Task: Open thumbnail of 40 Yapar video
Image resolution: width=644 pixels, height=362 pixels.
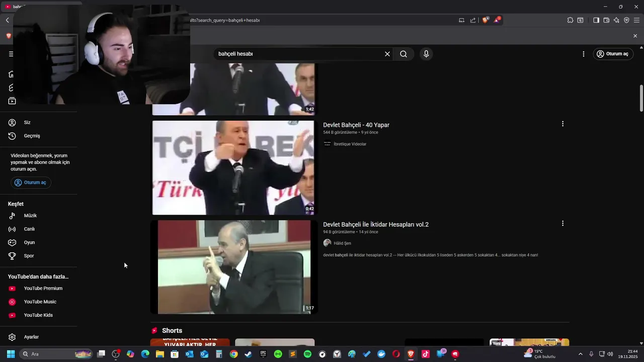Action: (x=233, y=167)
